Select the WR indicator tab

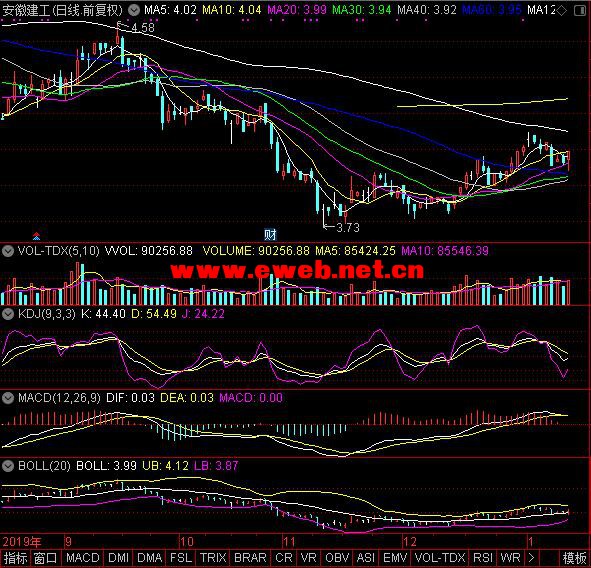510,558
